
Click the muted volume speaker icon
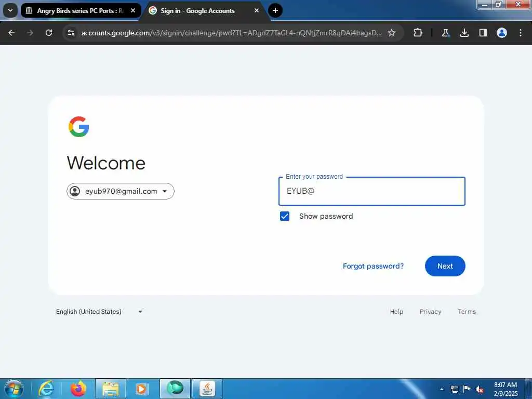[x=480, y=389]
